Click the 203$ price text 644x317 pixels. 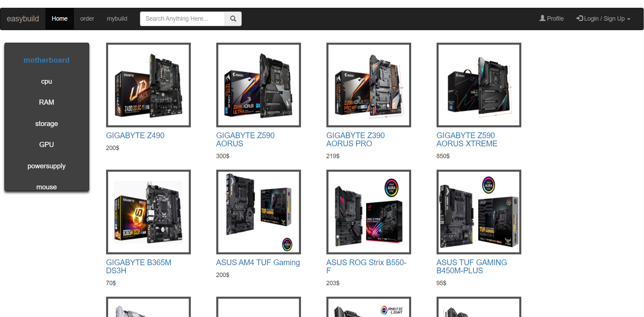[x=333, y=283]
